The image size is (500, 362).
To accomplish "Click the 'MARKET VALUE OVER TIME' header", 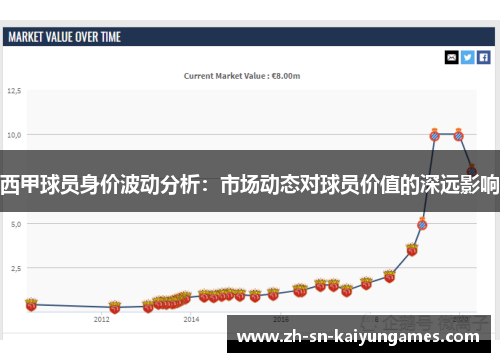I will tap(65, 37).
